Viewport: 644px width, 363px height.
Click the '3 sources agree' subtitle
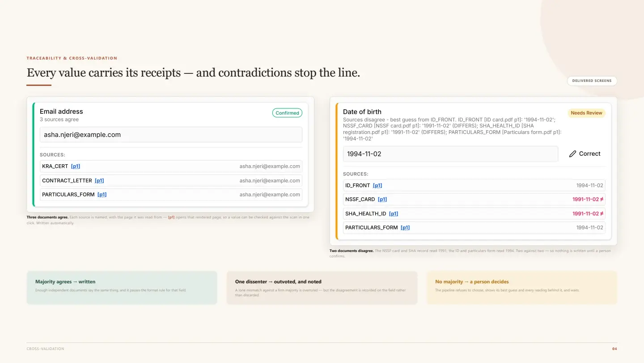tap(59, 120)
